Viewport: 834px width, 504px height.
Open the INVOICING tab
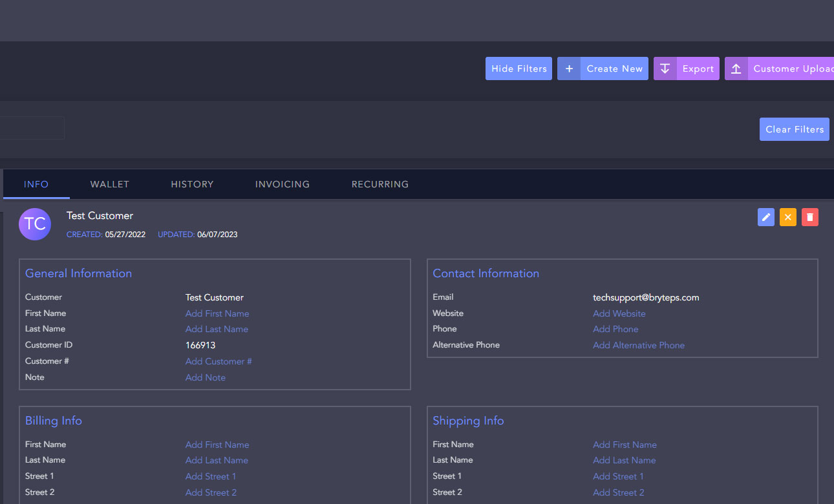(x=283, y=184)
